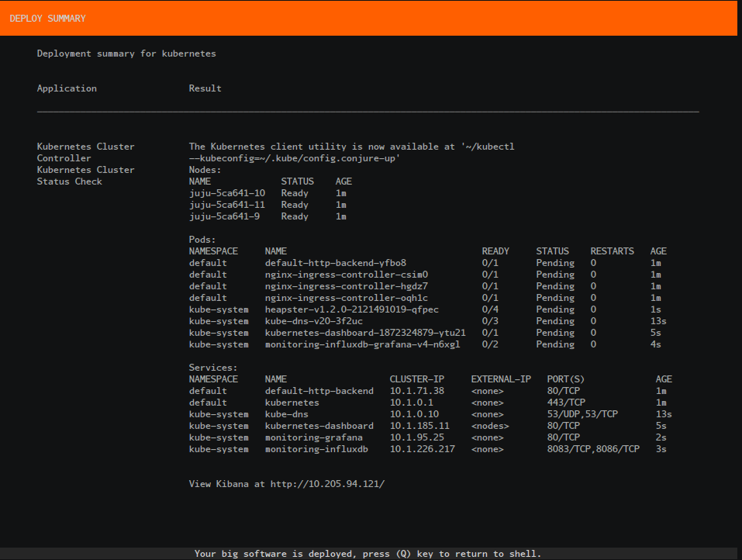Image resolution: width=742 pixels, height=560 pixels.
Task: Select node juju-5ca641-10 in Nodes list
Action: [x=227, y=193]
